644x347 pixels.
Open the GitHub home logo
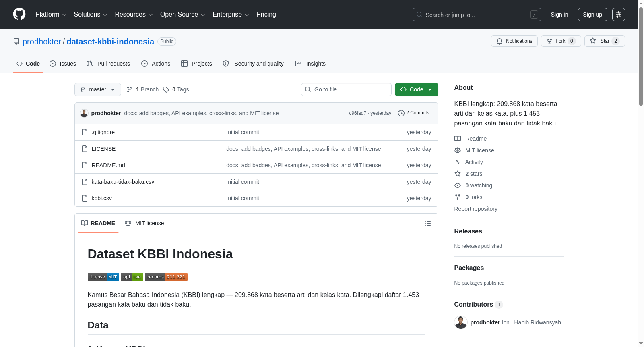[x=19, y=14]
